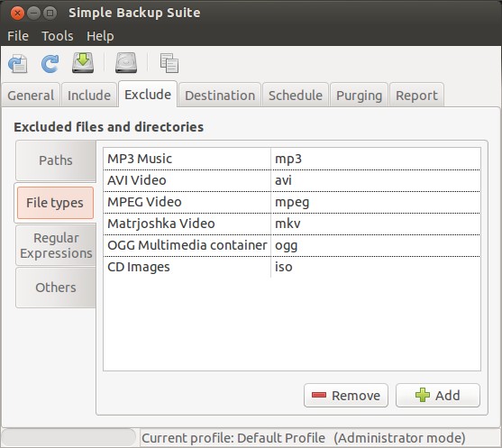The width and height of the screenshot is (502, 448).
Task: Switch to the Destination tab
Action: coord(220,96)
